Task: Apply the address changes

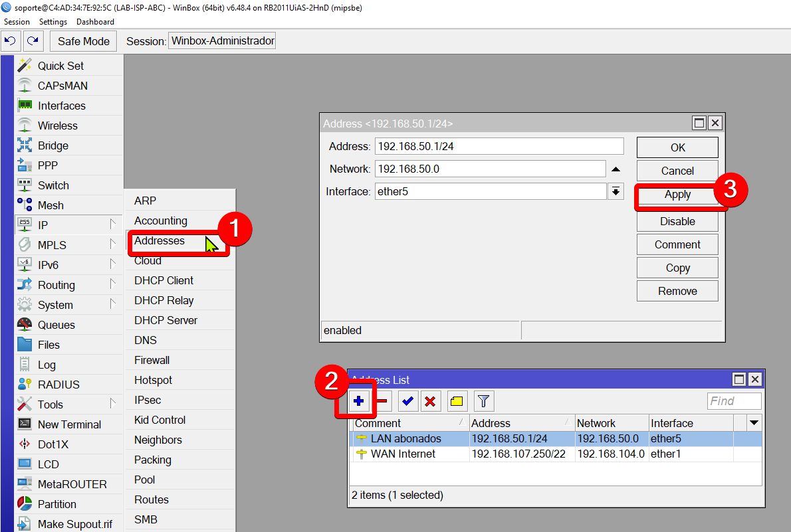Action: (677, 194)
